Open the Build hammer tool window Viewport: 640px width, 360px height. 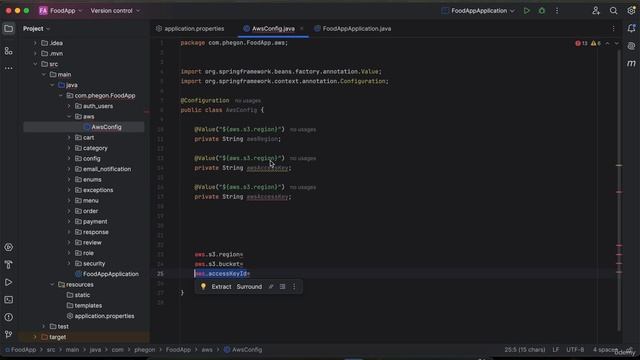point(8,265)
